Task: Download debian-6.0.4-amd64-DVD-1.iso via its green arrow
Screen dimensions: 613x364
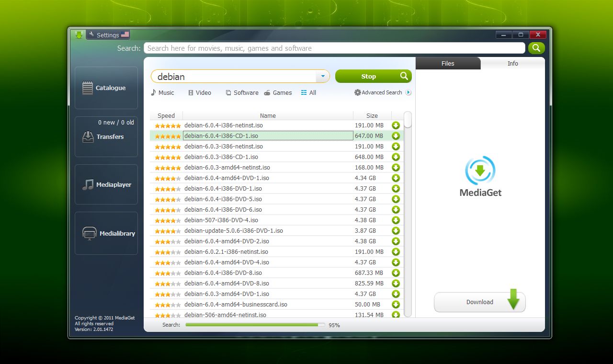Action: pyautogui.click(x=396, y=178)
